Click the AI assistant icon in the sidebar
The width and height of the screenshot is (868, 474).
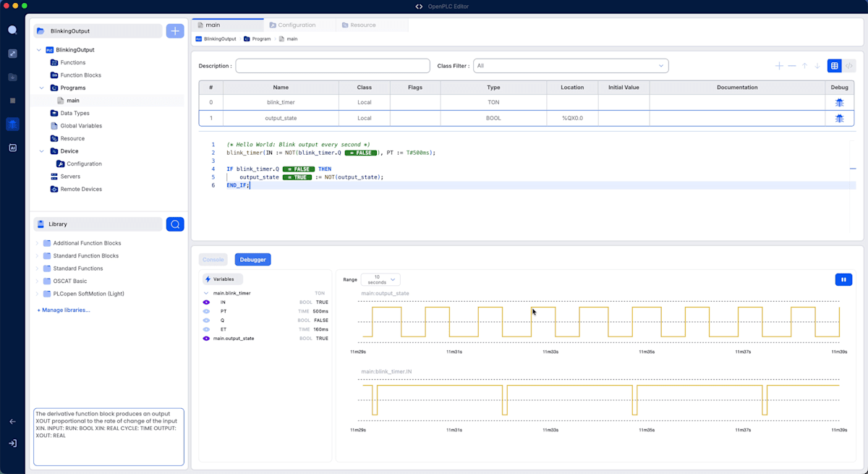[x=12, y=148]
